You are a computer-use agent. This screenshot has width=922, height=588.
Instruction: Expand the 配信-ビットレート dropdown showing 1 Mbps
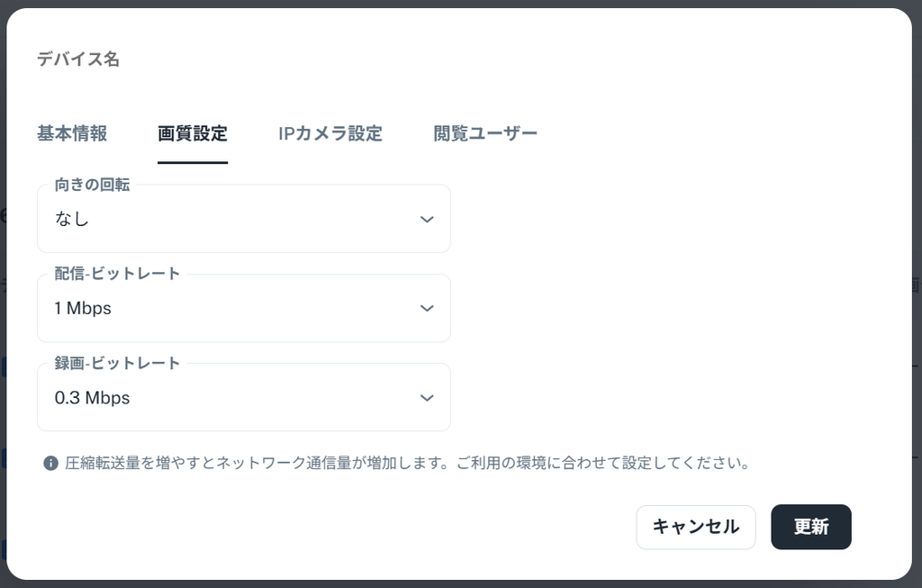[x=243, y=308]
